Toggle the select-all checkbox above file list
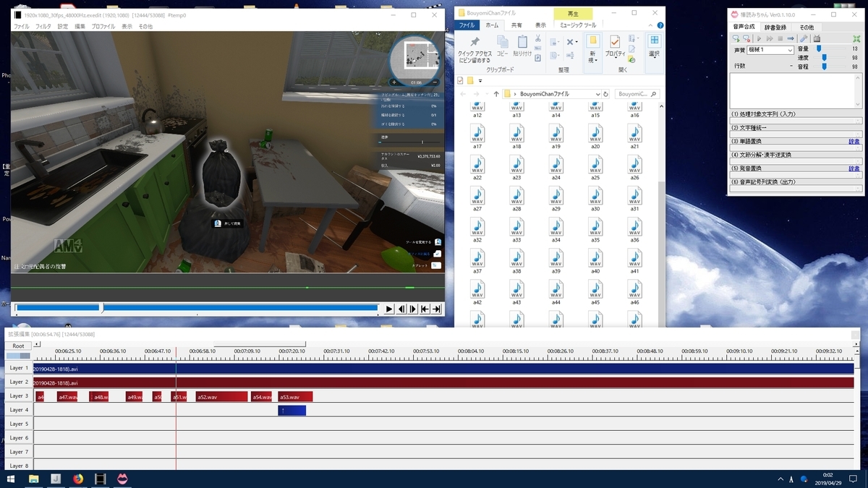868x488 pixels. point(460,80)
